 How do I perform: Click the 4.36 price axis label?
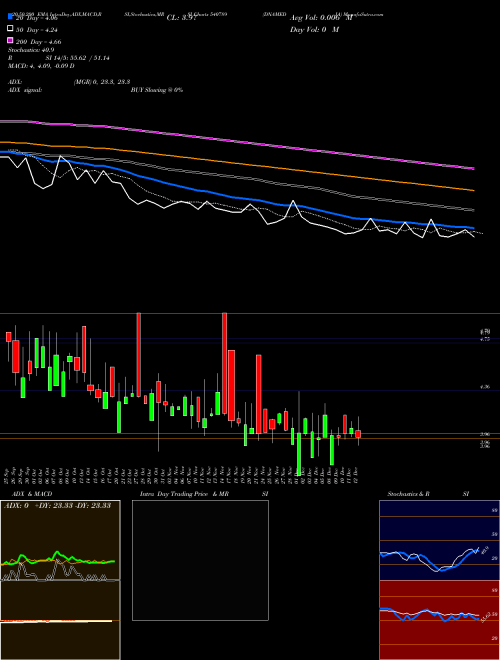coord(485,387)
